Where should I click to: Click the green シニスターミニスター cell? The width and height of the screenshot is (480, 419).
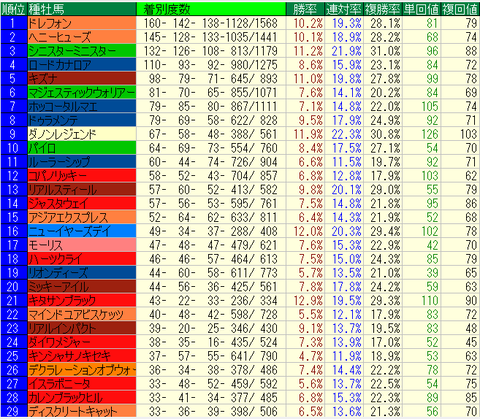(82, 51)
